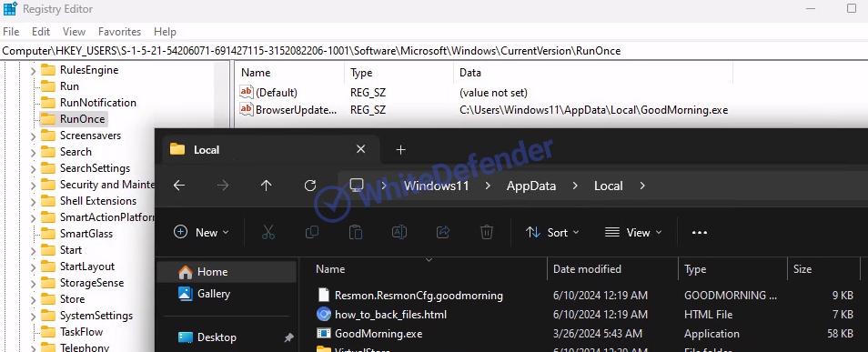Click the GoodMorning.exe data path

pyautogui.click(x=593, y=110)
